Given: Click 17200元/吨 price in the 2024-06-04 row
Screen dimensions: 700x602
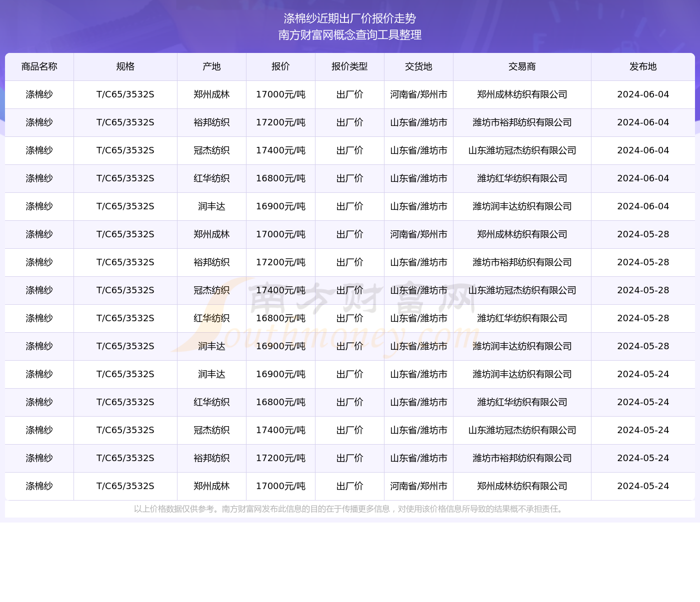Looking at the screenshot, I should pyautogui.click(x=280, y=122).
